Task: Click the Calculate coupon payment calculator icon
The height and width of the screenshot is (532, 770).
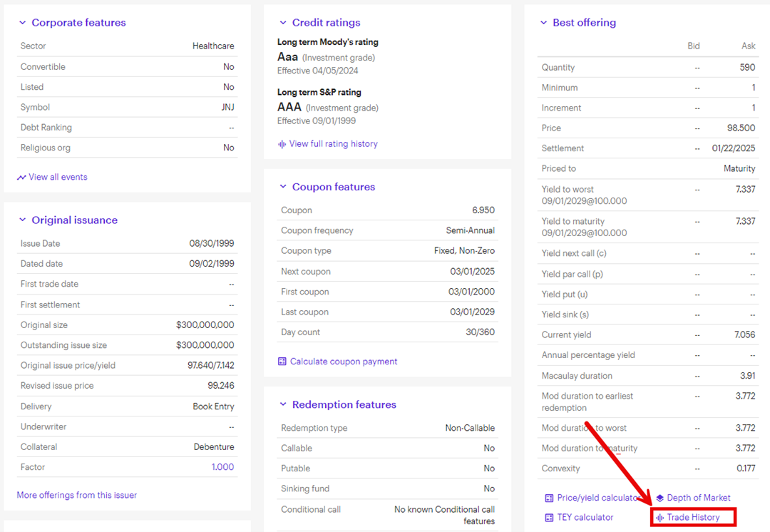Action: click(282, 362)
